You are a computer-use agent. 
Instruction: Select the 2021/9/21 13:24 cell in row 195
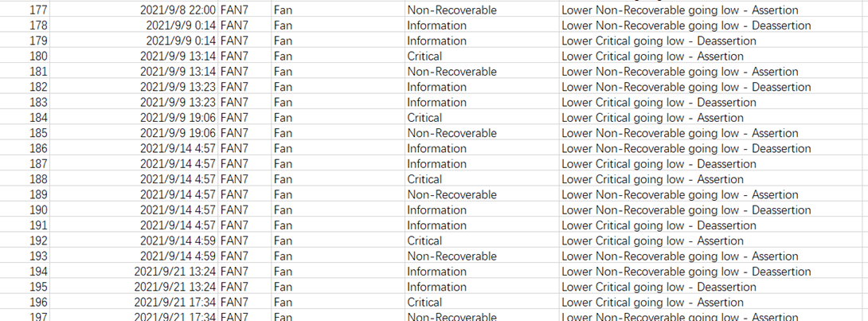175,287
